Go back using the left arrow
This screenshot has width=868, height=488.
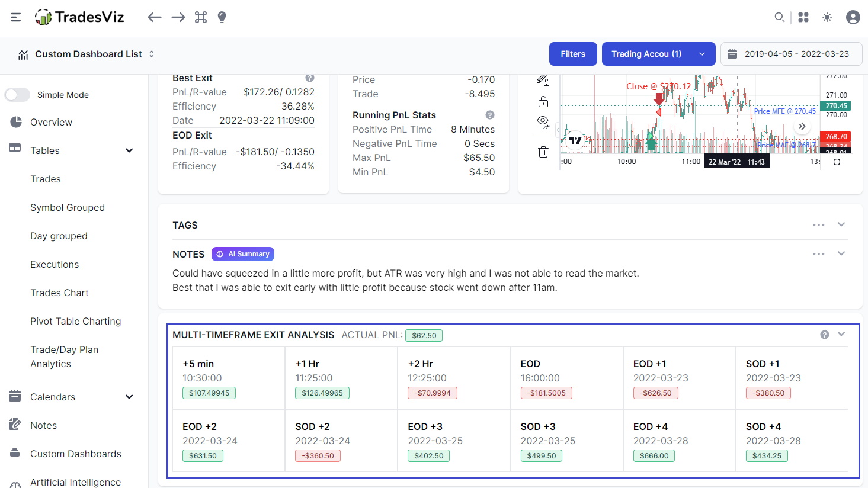(x=155, y=17)
